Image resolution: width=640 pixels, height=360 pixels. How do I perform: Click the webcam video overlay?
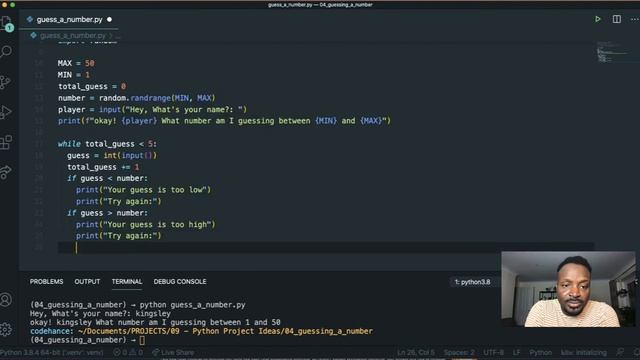coord(568,289)
